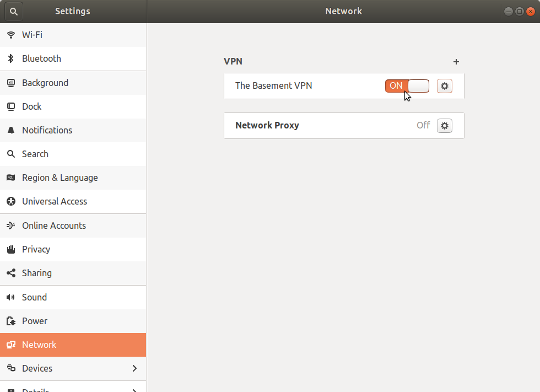Open The Basement VPN settings gear
Image resolution: width=540 pixels, height=392 pixels.
444,86
